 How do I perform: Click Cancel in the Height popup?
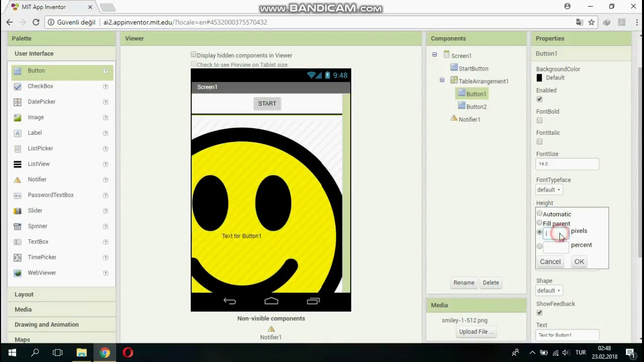click(550, 262)
